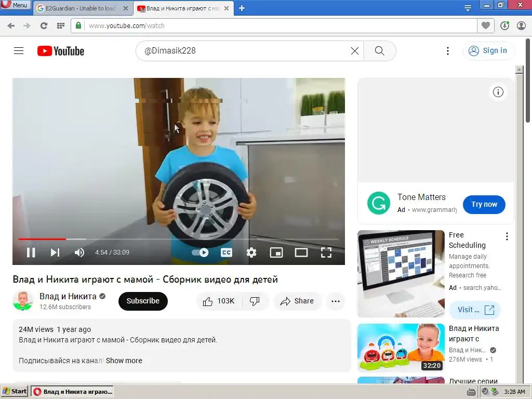This screenshot has width=532, height=399.
Task: Open recommended video thumbnail with 32:20 duration
Action: click(x=401, y=348)
